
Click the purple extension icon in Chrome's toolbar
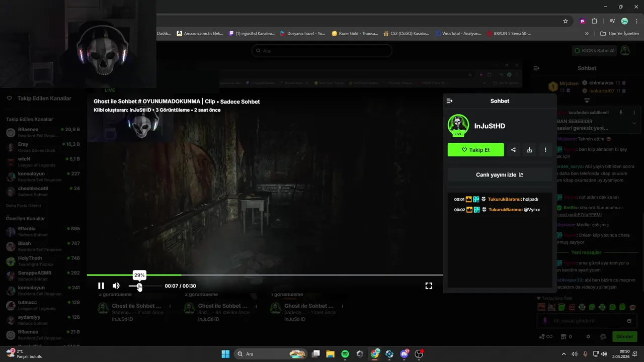click(583, 21)
